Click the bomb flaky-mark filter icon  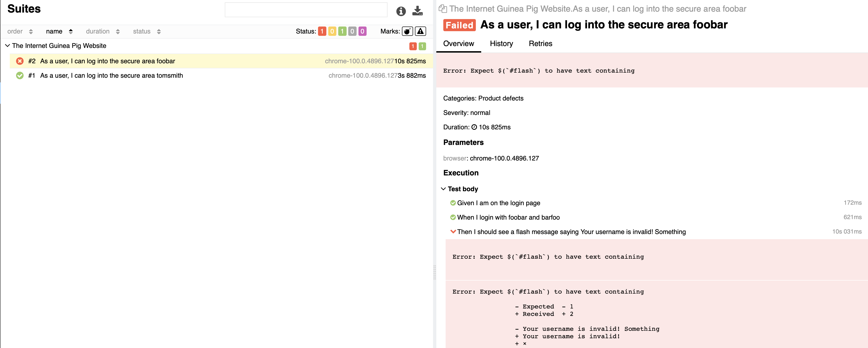pos(407,31)
